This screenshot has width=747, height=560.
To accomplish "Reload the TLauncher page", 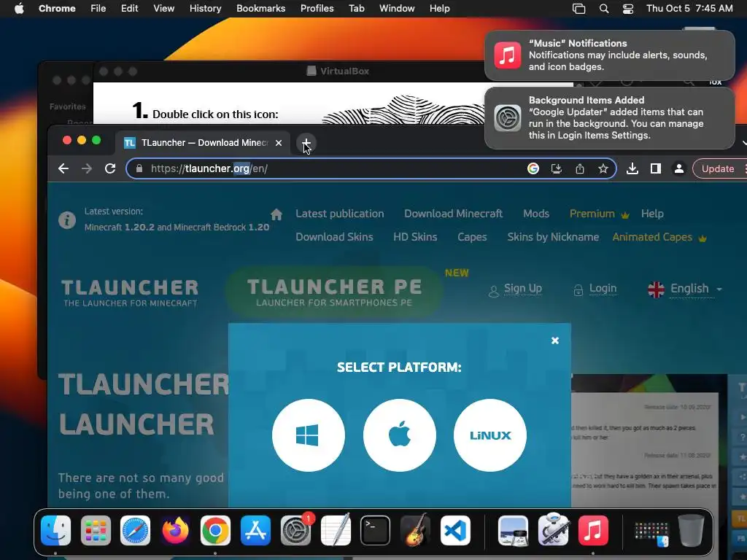I will click(x=110, y=168).
